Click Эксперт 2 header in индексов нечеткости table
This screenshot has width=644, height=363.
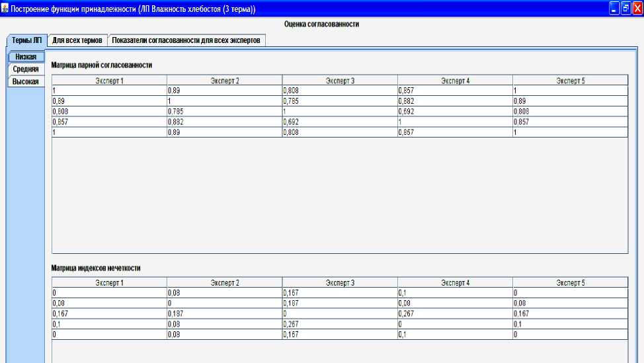pyautogui.click(x=225, y=282)
